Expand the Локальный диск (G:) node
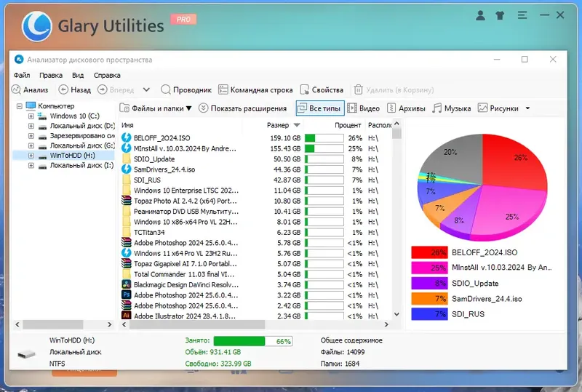The image size is (582, 392). pyautogui.click(x=31, y=146)
